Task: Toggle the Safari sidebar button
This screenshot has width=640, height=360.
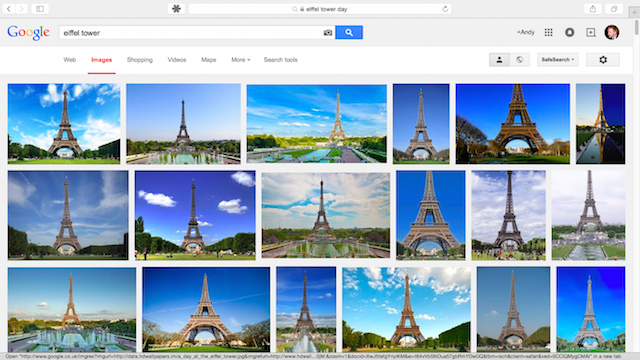Action: 40,9
